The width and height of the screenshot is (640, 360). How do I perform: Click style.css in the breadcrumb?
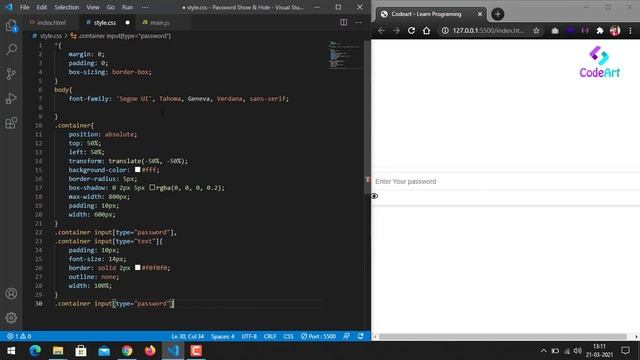pos(51,36)
